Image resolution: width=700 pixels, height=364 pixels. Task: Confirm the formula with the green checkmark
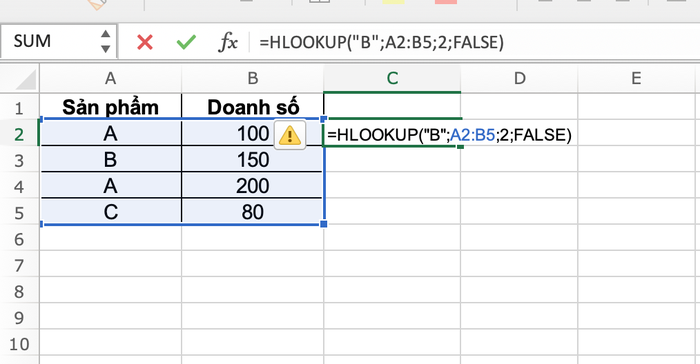186,42
